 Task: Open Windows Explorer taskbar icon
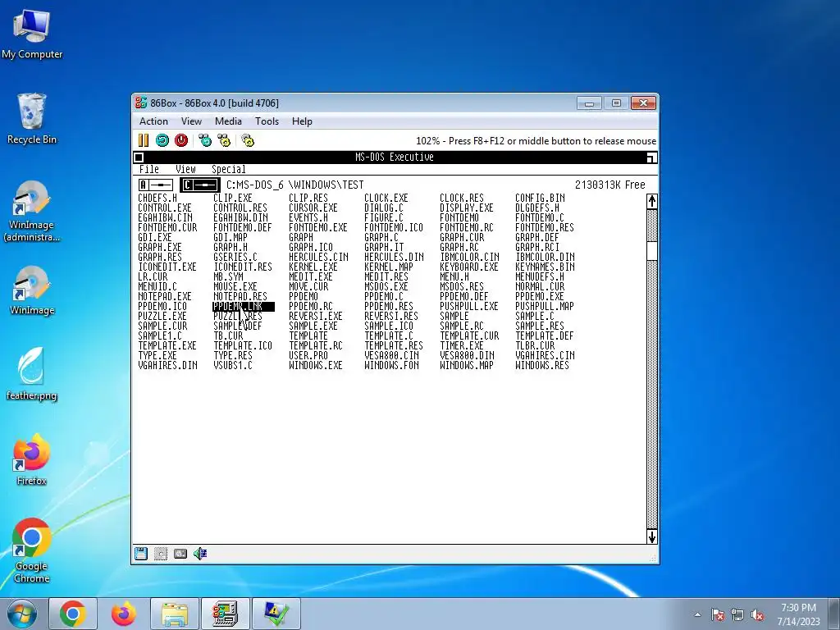175,614
